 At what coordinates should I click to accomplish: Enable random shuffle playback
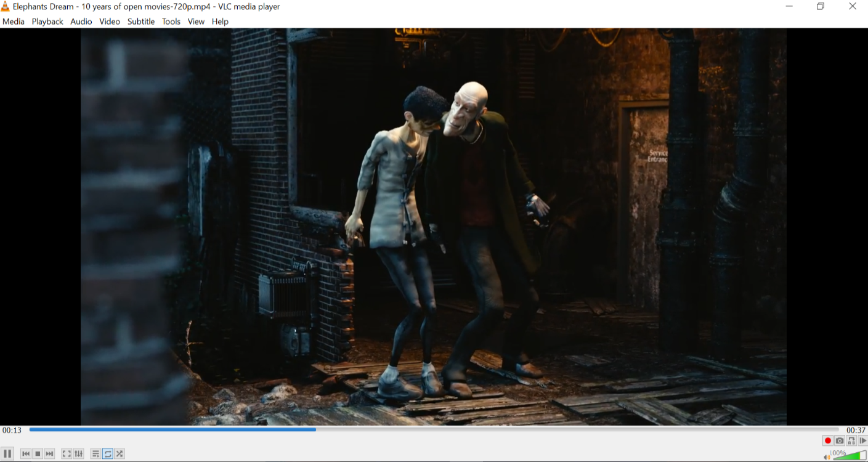click(x=120, y=454)
